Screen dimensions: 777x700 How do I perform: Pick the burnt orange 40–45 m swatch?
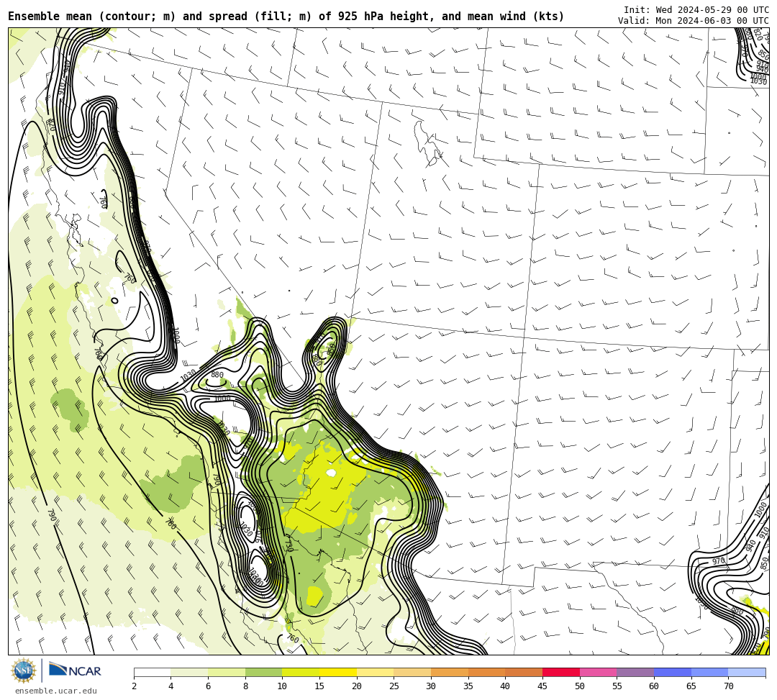524,672
